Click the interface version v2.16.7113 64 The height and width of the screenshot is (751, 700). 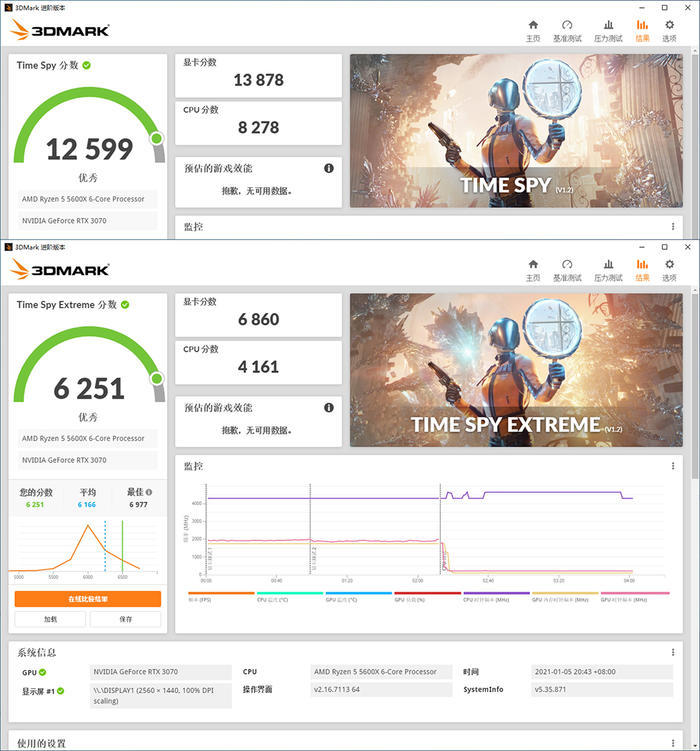pyautogui.click(x=381, y=690)
